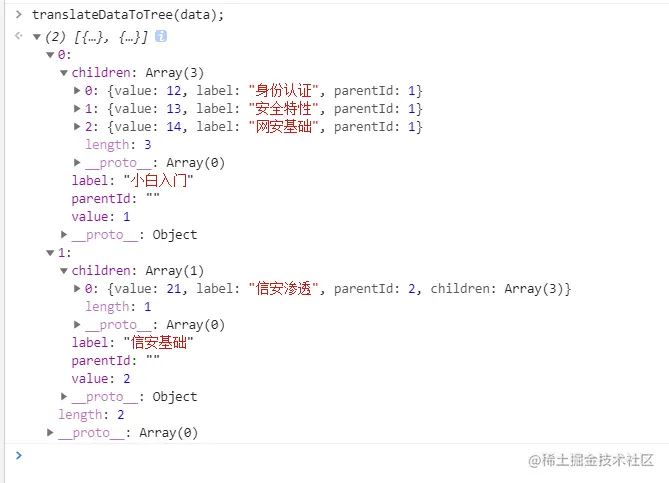Expand second item's __proto__: Object

pos(64,396)
